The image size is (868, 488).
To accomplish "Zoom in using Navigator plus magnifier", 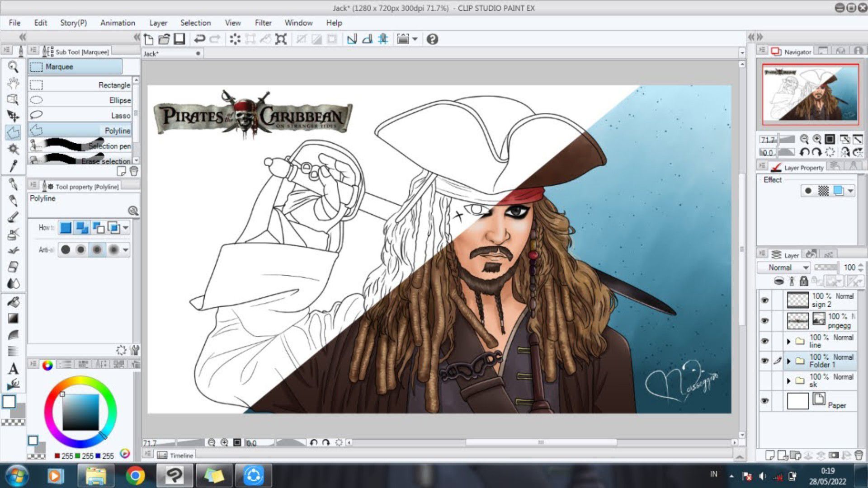I will click(x=817, y=139).
